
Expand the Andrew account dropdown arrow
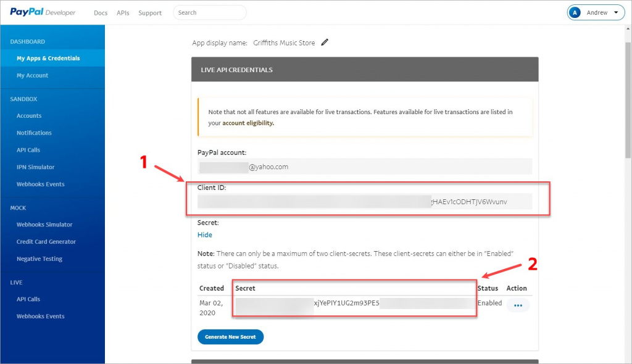(x=616, y=12)
